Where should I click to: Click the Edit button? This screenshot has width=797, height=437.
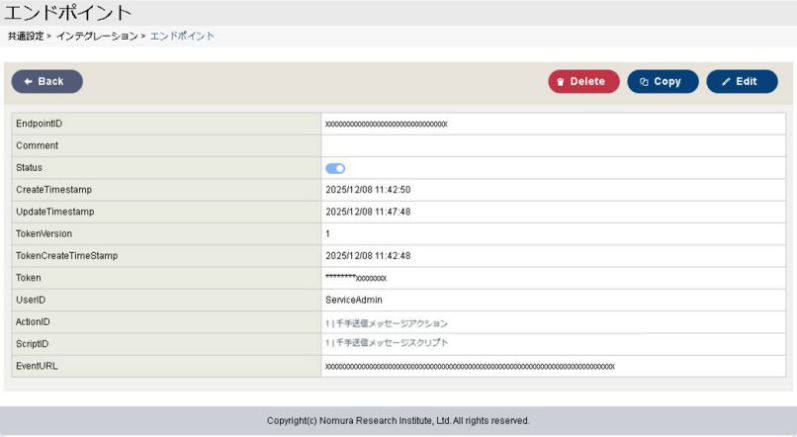click(742, 81)
